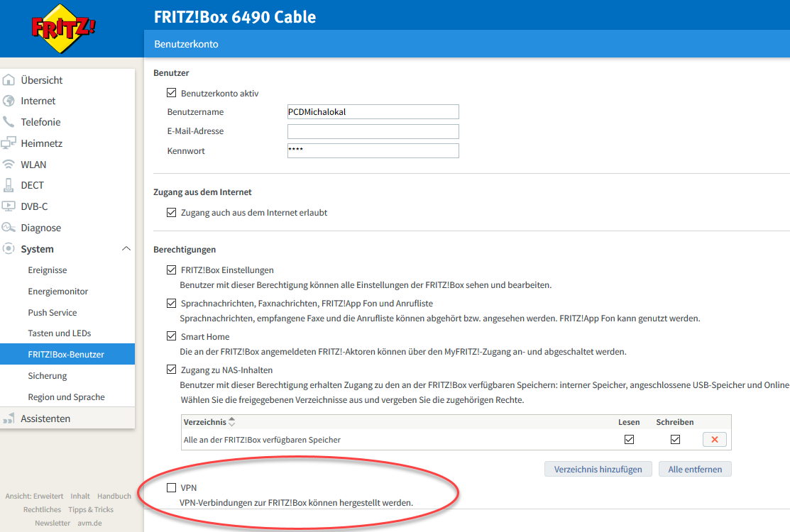This screenshot has width=790, height=532.
Task: Toggle Zugang zu NAS-Inhalten checkbox
Action: pyautogui.click(x=171, y=370)
